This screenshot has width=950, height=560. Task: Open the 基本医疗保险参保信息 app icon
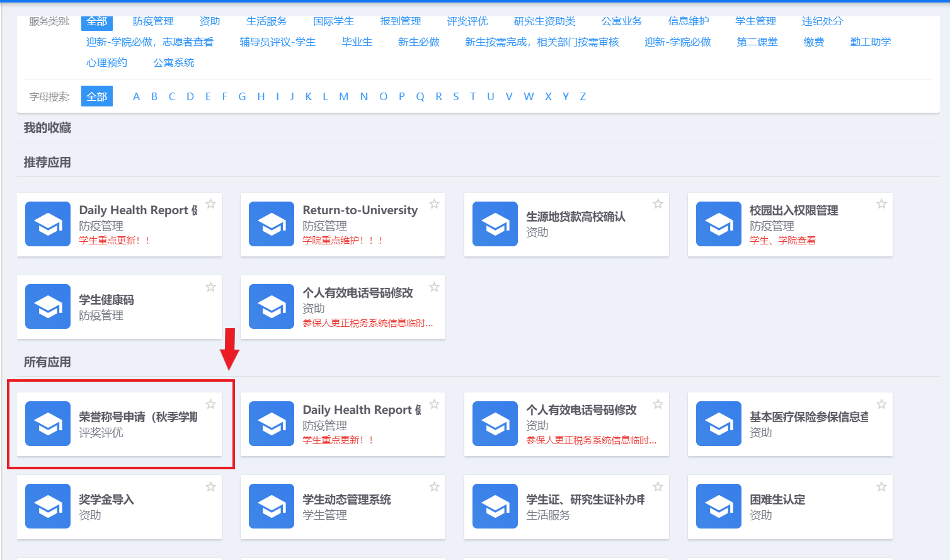(719, 424)
